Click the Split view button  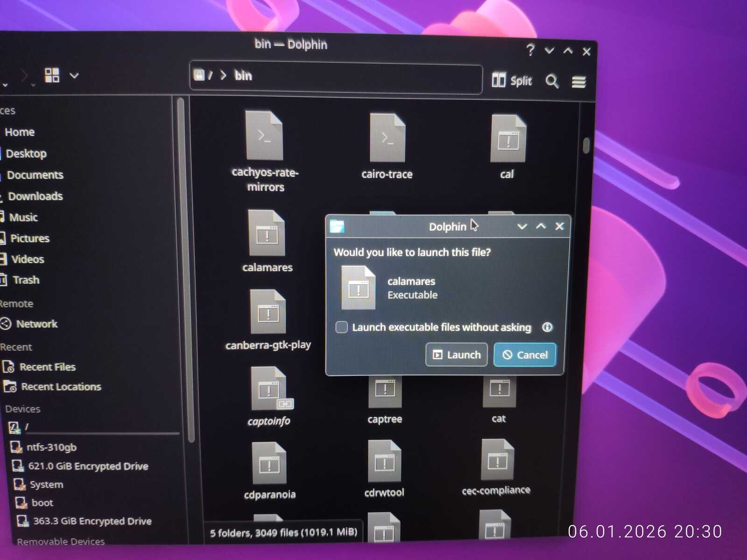[512, 80]
